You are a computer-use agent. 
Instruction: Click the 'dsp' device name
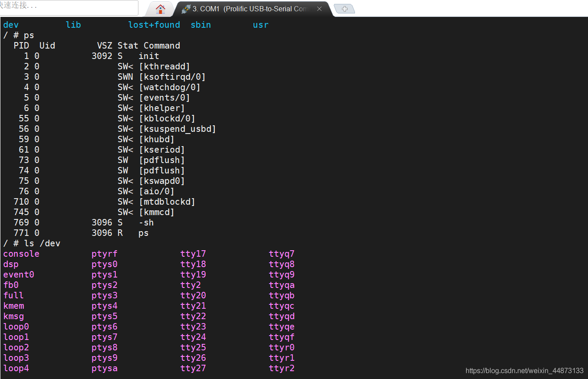[11, 264]
